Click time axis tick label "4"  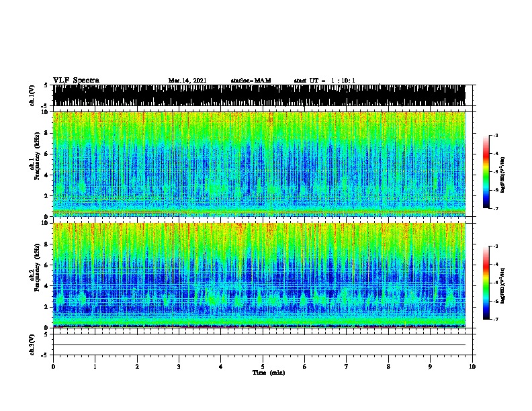pos(221,367)
